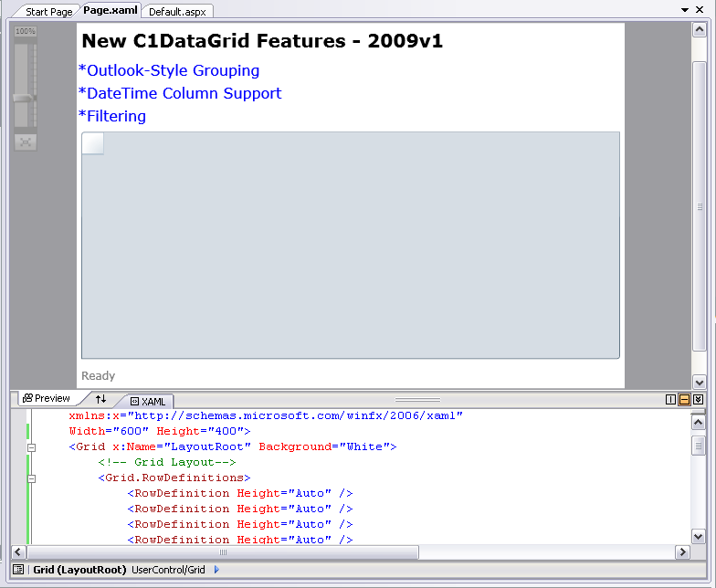
Task: Click the XAML editor vertical scroll thumb
Action: click(698, 446)
